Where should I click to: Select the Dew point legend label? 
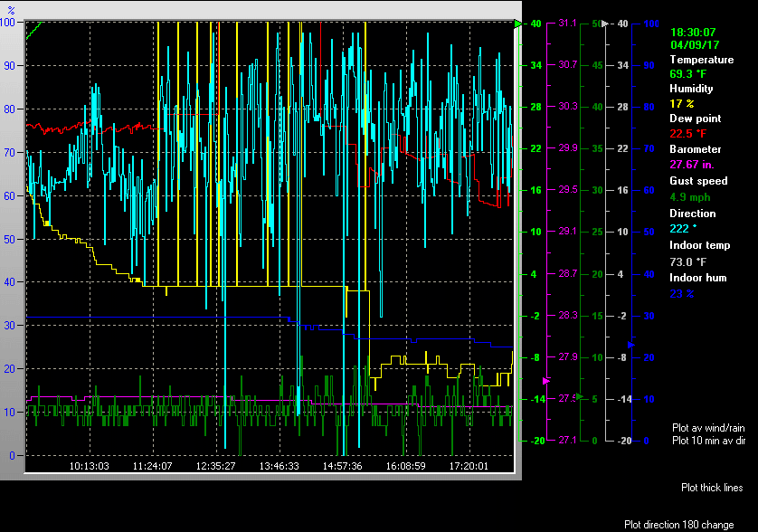[x=692, y=119]
